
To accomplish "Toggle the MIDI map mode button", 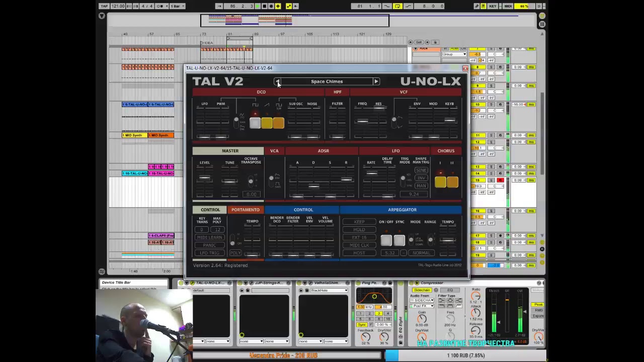I will (x=508, y=6).
